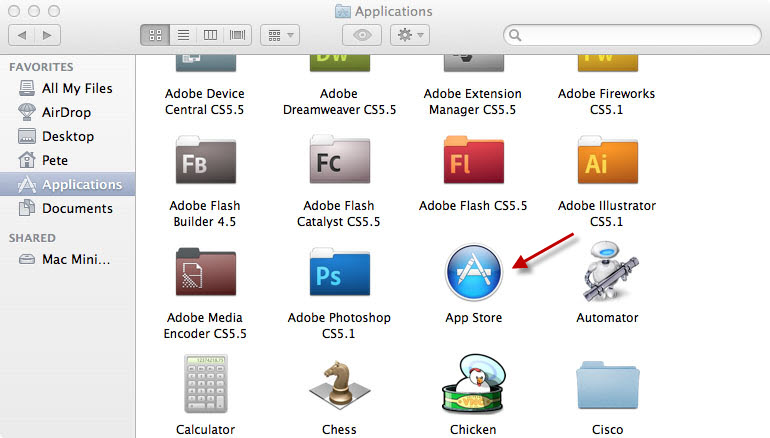Open Documents in the sidebar
770x438 pixels.
point(67,208)
